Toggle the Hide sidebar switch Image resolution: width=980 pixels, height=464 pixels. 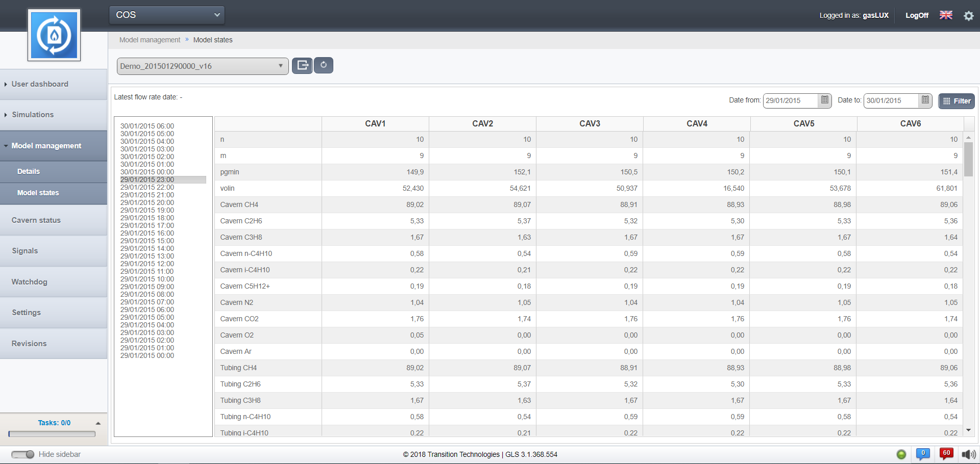(x=22, y=454)
